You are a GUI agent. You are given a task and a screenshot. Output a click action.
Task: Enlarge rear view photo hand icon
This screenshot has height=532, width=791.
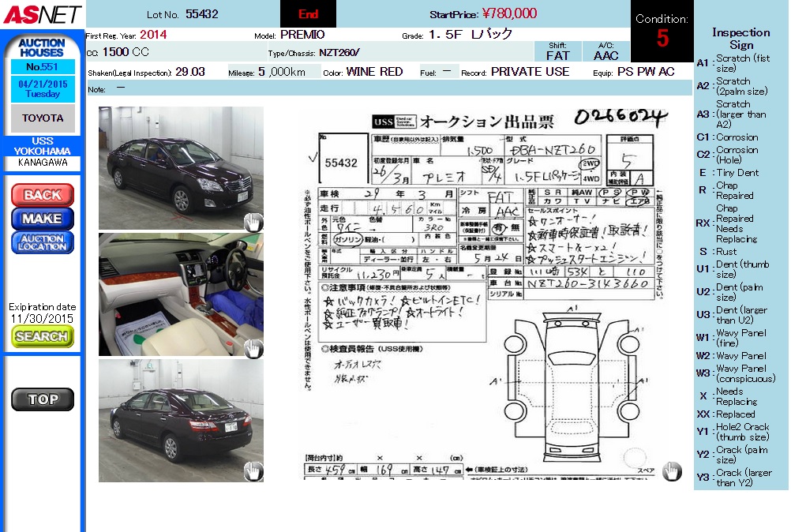point(253,471)
